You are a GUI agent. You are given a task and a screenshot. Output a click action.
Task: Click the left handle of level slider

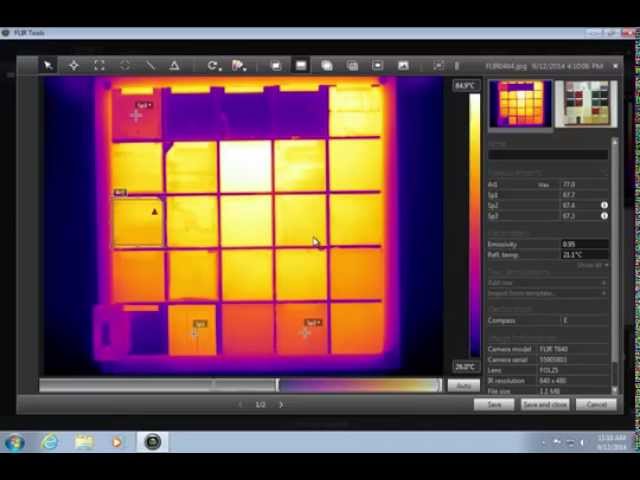pos(278,385)
